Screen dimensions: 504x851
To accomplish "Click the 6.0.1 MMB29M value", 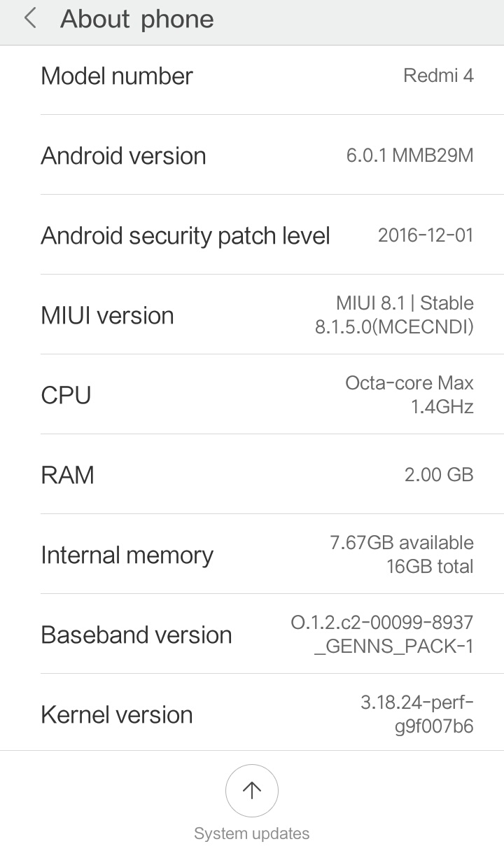I will (x=409, y=155).
